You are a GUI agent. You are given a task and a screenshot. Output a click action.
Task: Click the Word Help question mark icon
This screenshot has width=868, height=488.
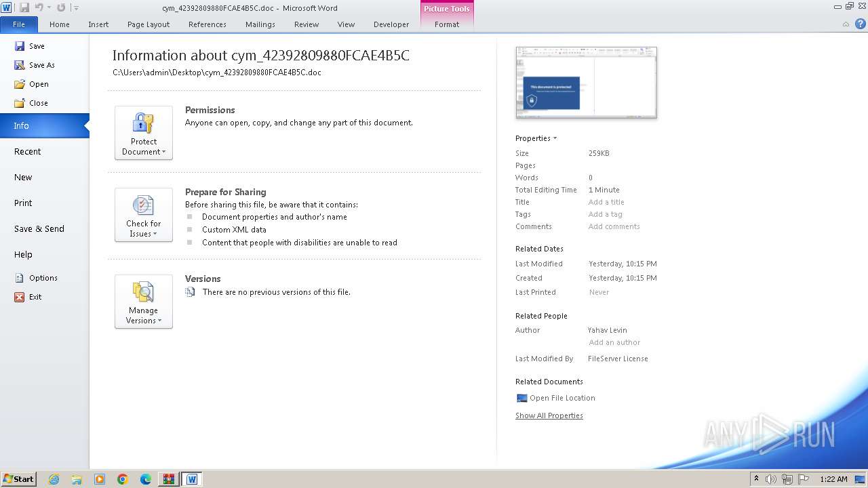(860, 24)
